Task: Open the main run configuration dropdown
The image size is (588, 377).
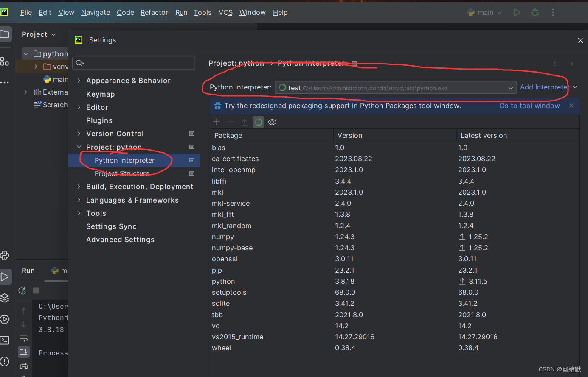Action: [x=484, y=13]
